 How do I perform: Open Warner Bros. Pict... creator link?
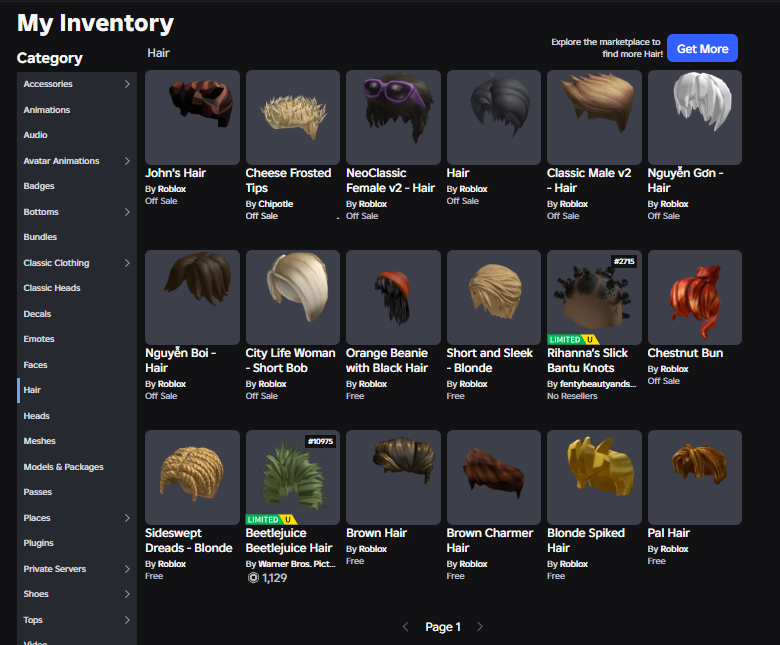[297, 564]
